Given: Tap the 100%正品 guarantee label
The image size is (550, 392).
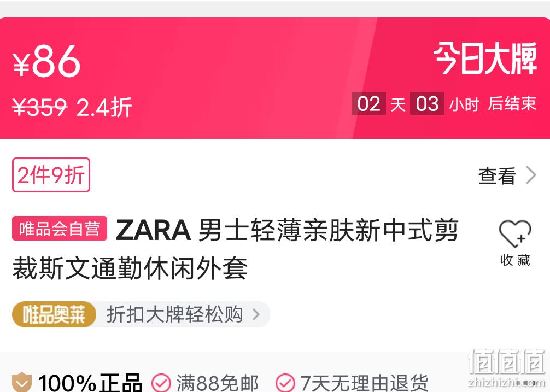Looking at the screenshot, I should (90, 383).
